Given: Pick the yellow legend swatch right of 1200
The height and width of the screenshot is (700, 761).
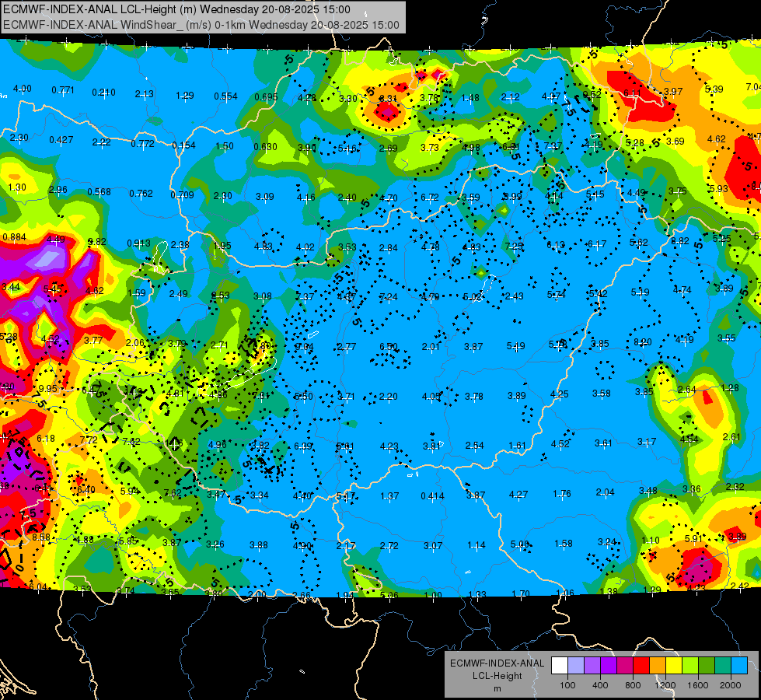Looking at the screenshot, I should click(x=674, y=666).
